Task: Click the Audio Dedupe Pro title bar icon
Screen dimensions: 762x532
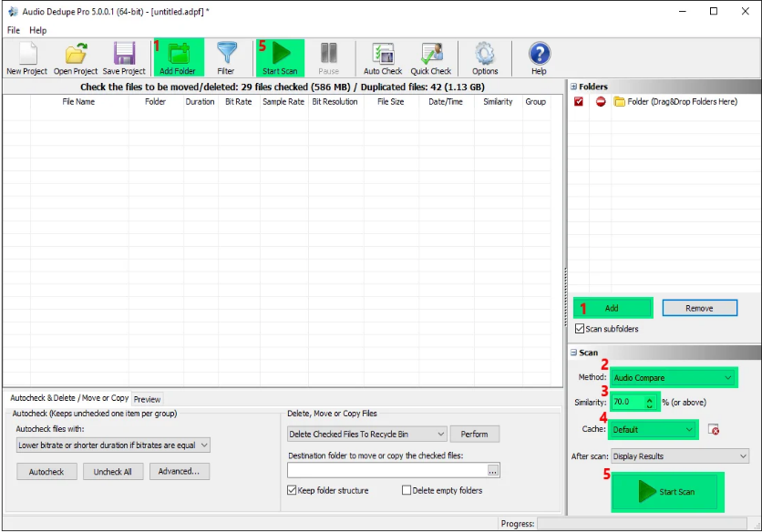Action: [13, 11]
